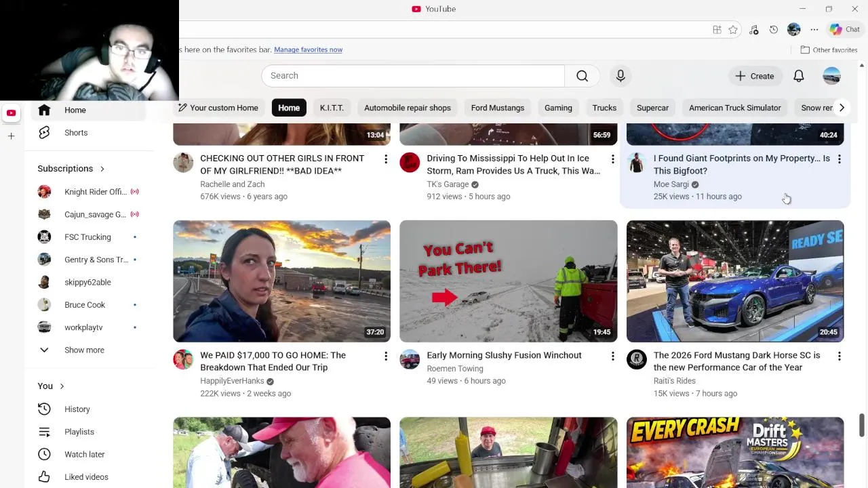Screen dimensions: 868x488
Task: Play the blue Mustang Dark Horse thumbnail
Action: (735, 281)
